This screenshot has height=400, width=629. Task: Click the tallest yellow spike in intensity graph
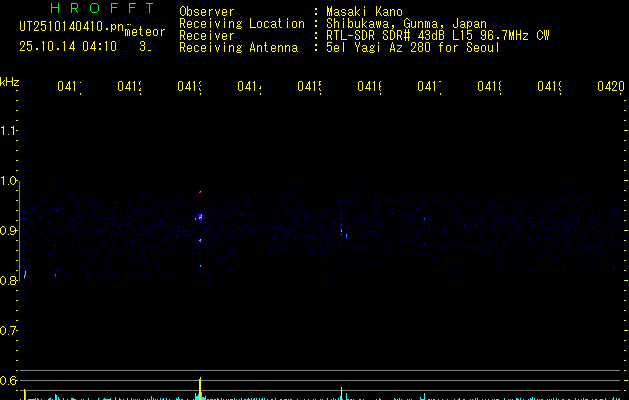(x=200, y=388)
